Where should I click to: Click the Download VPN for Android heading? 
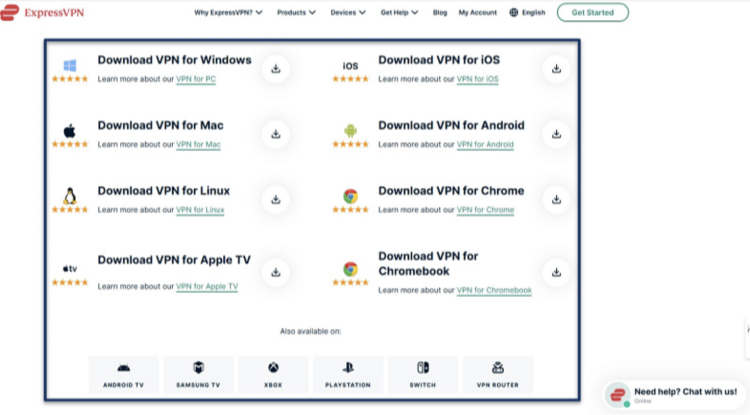coord(451,126)
